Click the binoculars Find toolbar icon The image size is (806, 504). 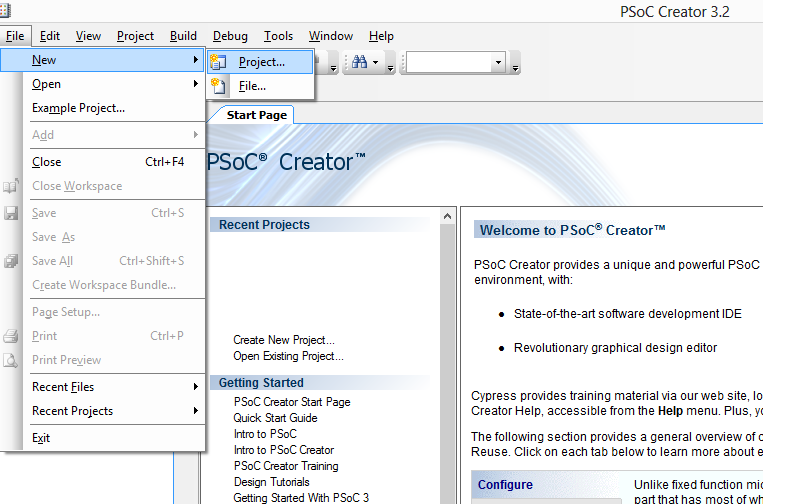[358, 62]
